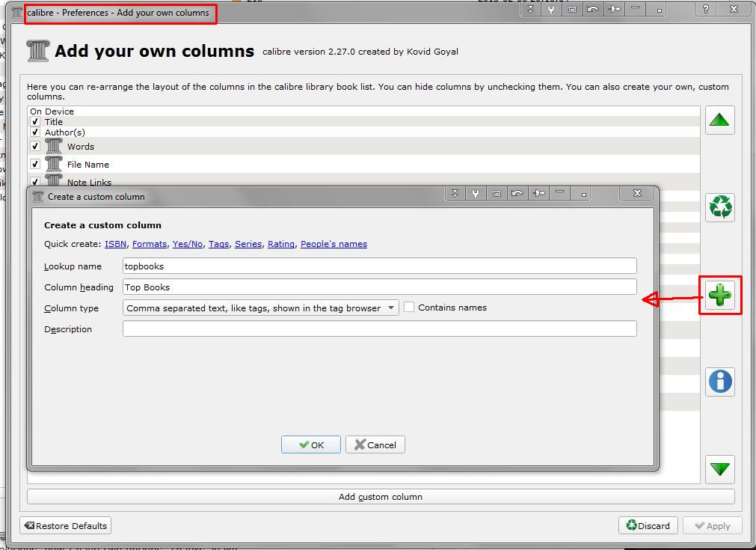Click the blue info edit column icon
The height and width of the screenshot is (550, 756).
click(720, 382)
